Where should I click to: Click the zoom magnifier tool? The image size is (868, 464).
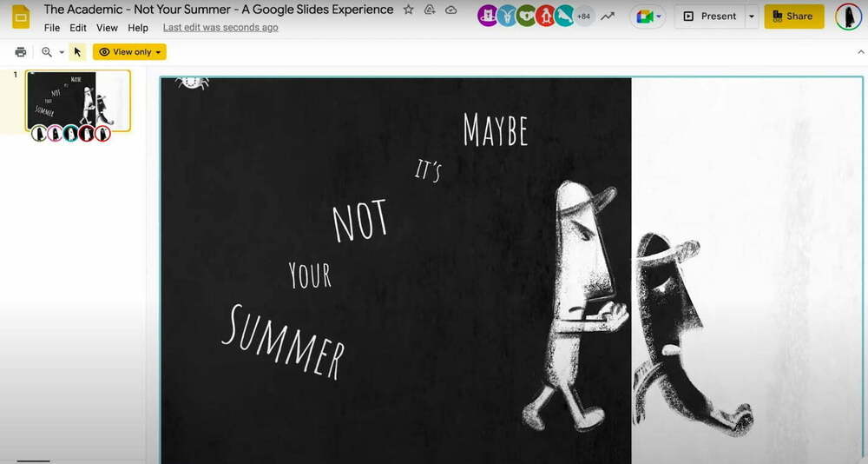(47, 52)
